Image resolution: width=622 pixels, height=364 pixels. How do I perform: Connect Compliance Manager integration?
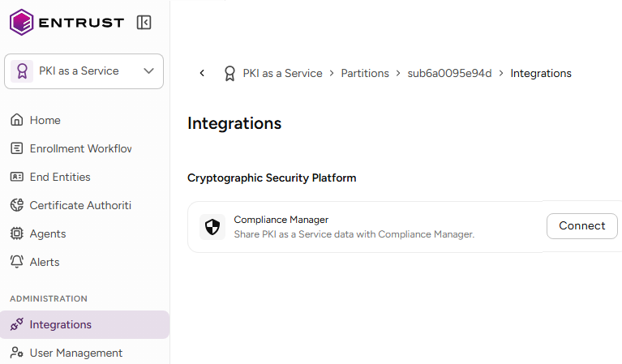tap(582, 226)
